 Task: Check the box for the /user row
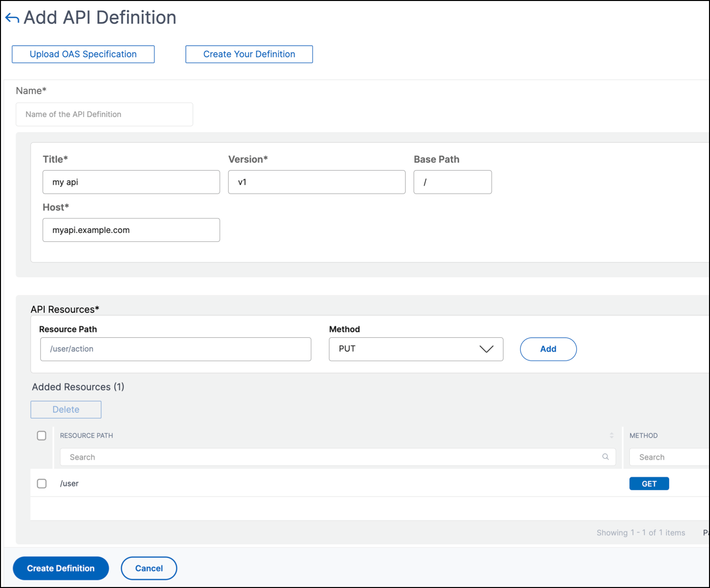click(42, 484)
